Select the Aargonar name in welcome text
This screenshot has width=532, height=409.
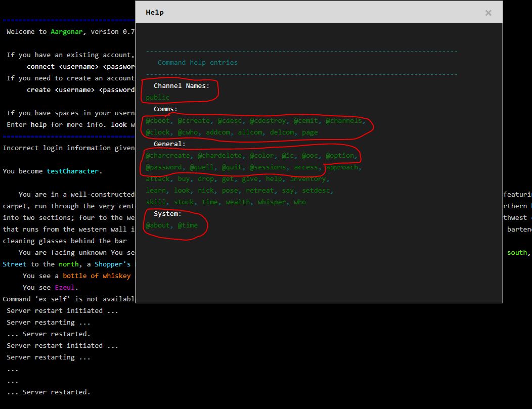click(67, 31)
